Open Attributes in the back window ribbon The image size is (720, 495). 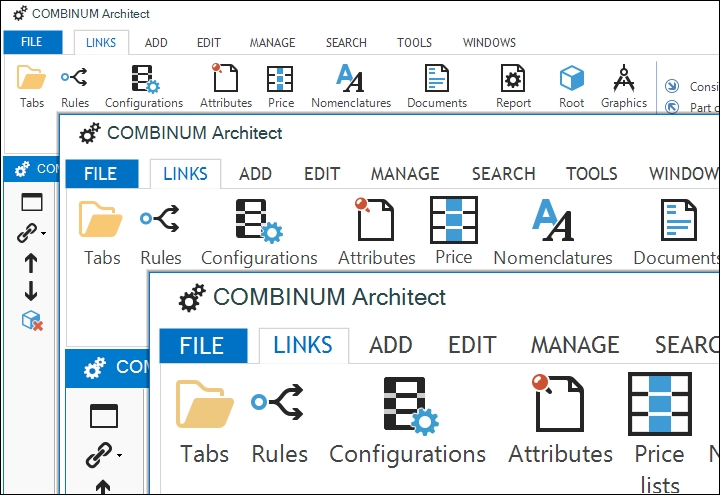pyautogui.click(x=226, y=86)
